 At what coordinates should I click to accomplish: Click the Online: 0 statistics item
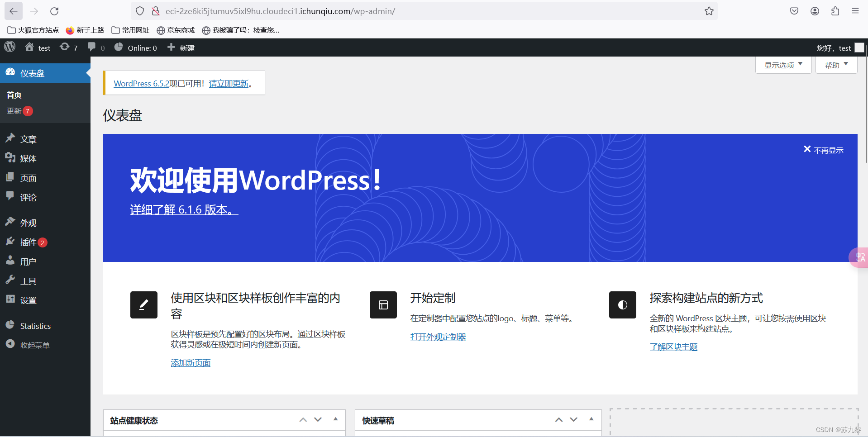(136, 47)
